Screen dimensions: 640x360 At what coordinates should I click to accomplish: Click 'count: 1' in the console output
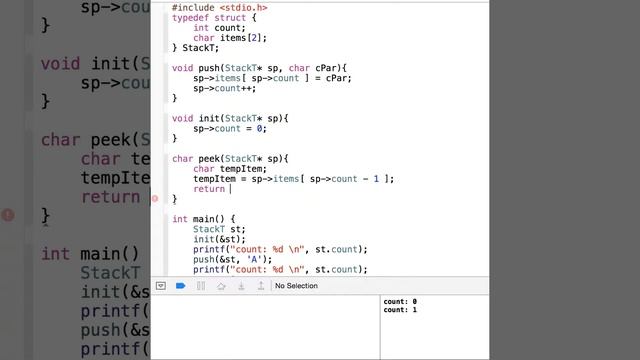[400, 310]
